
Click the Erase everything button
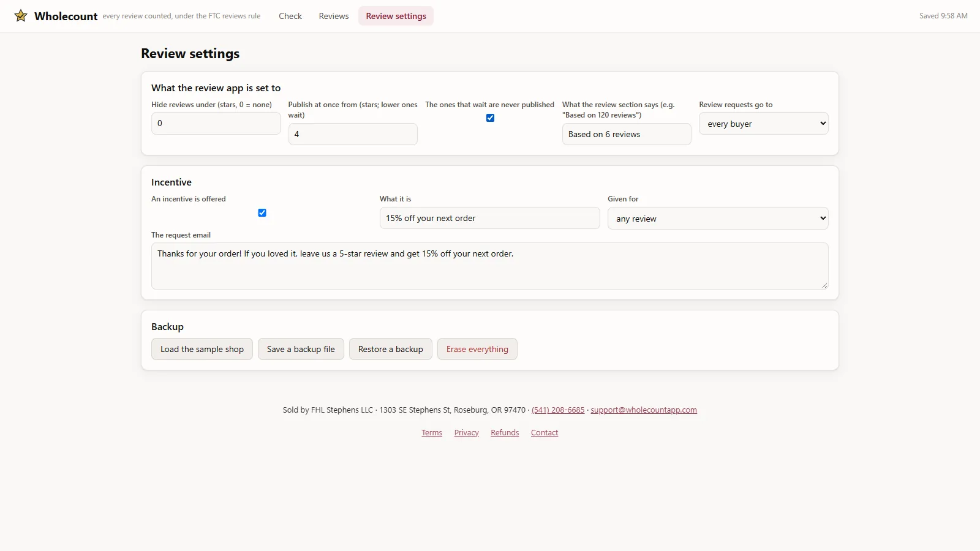[x=477, y=349]
